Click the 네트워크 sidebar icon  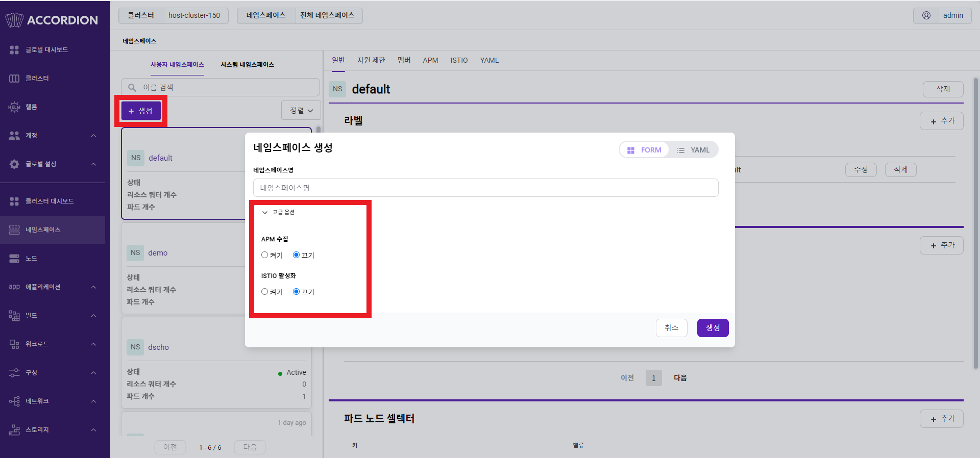click(14, 401)
